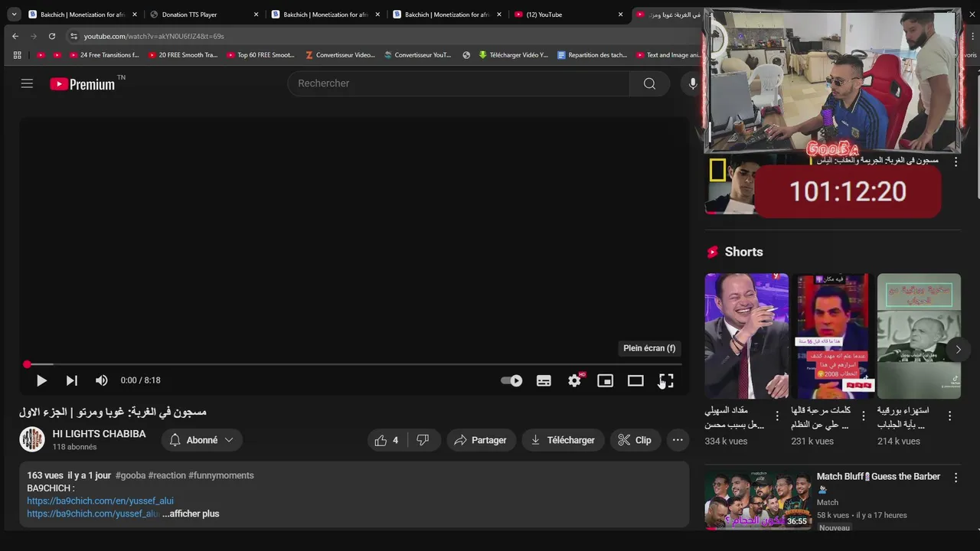Dislike the video
Viewport: 980px width, 551px height.
423,440
